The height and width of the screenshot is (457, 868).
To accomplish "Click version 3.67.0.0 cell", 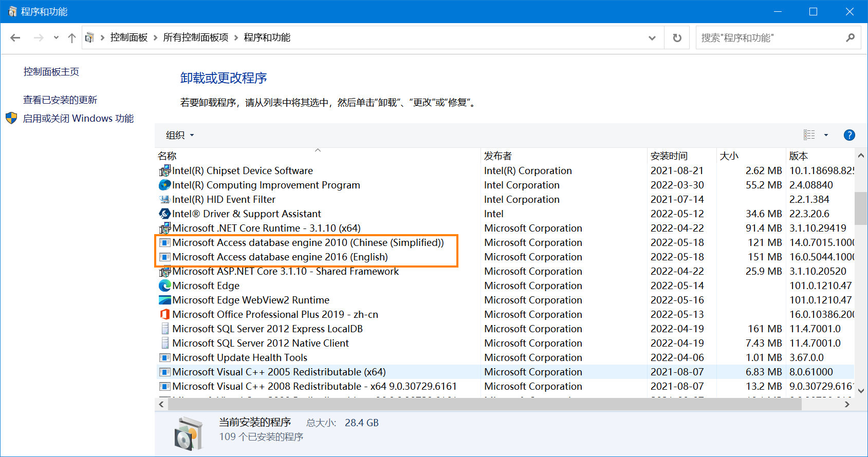I will 806,357.
